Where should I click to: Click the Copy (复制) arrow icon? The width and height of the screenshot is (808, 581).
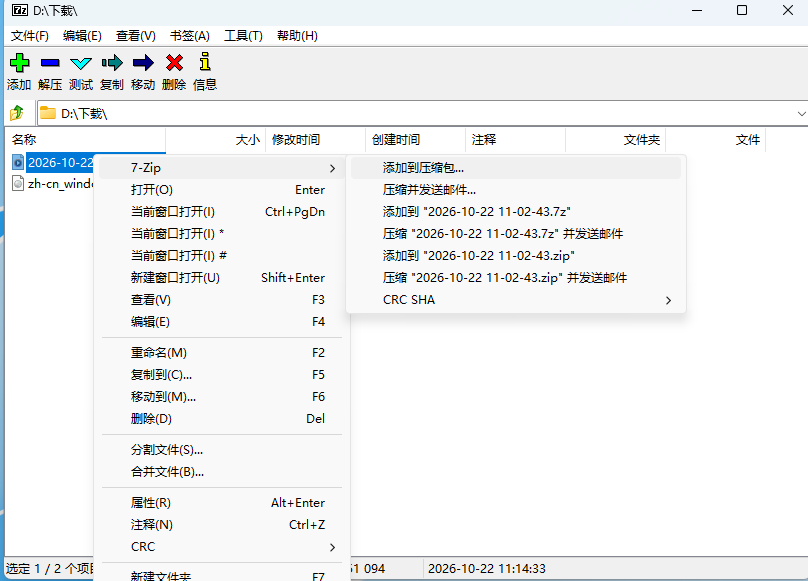[x=112, y=63]
